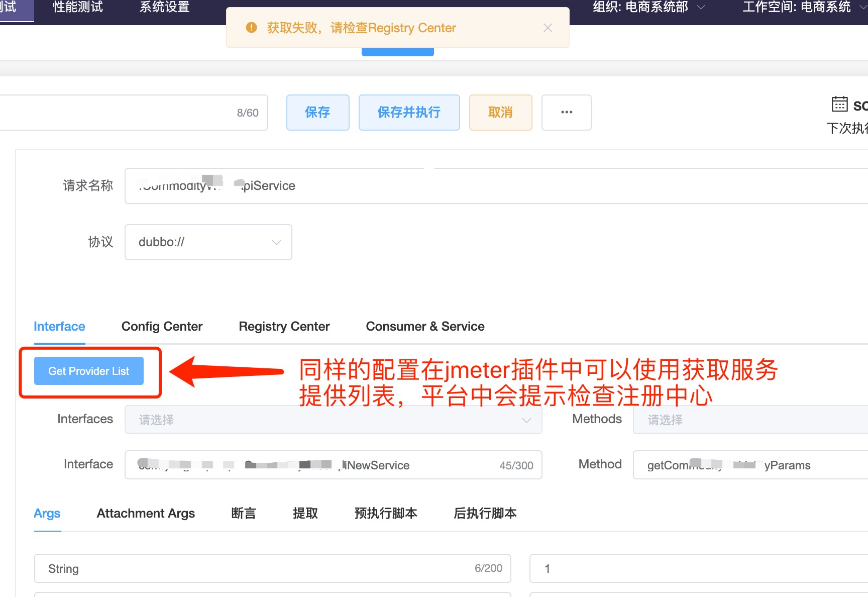Click the dropdown arrow beside 组织: 电商系统部
This screenshot has width=868, height=597.
point(701,7)
